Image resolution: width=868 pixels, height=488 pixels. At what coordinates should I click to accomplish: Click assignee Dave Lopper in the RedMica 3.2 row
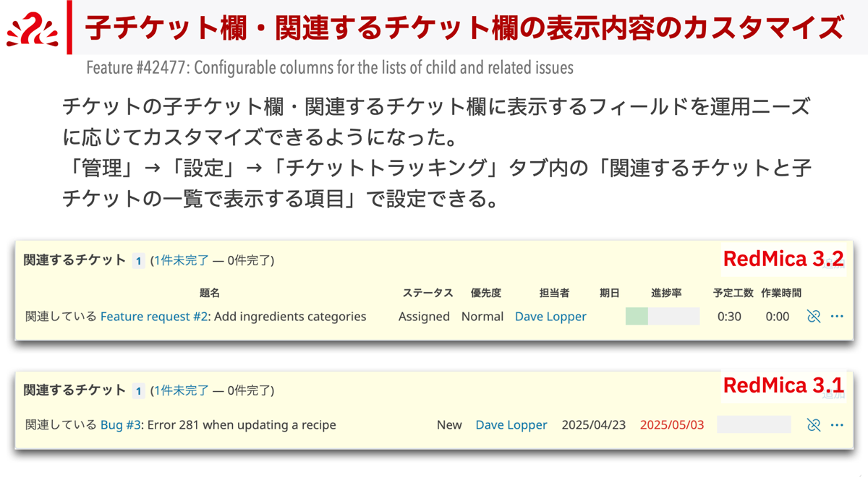pyautogui.click(x=550, y=316)
